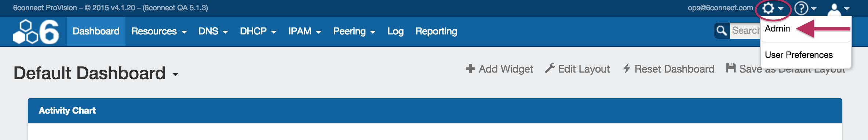Image resolution: width=868 pixels, height=140 pixels.
Task: Select User Preferences menu entry
Action: 799,55
